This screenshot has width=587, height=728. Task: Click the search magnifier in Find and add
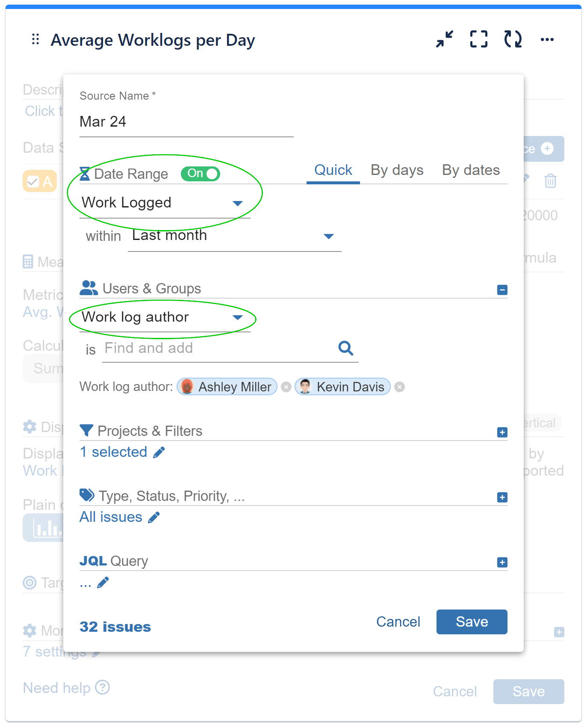[x=345, y=349]
